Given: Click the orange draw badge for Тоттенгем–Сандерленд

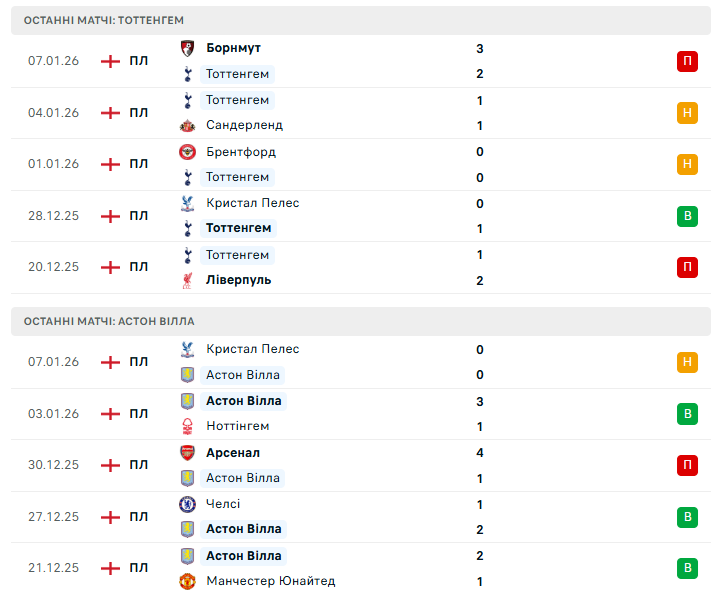Looking at the screenshot, I should (x=687, y=113).
